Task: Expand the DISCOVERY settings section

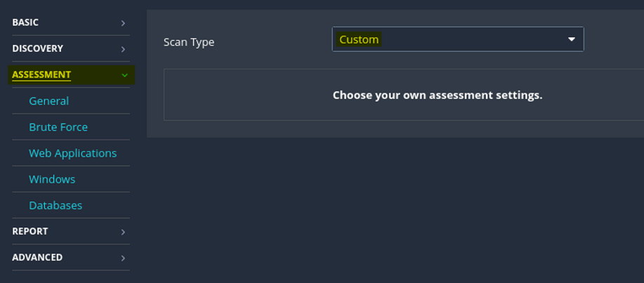Action: [37, 48]
